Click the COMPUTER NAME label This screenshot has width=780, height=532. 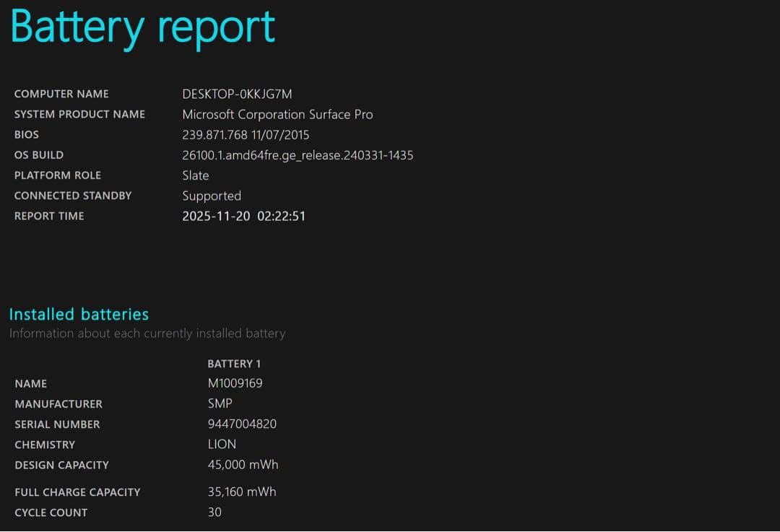click(61, 94)
